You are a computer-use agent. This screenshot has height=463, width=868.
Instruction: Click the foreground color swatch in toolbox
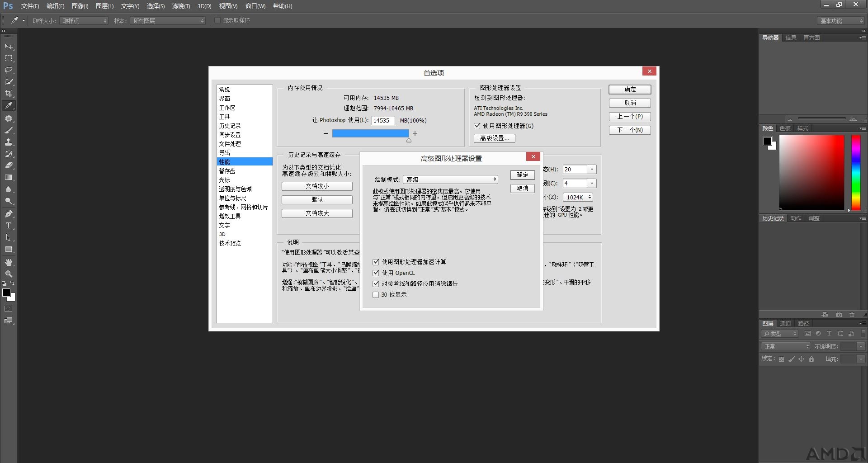6,293
